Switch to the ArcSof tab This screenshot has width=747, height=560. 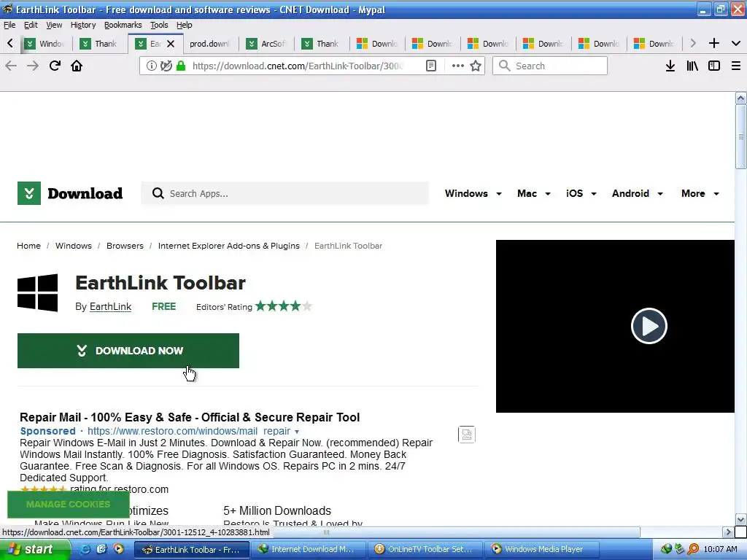pos(266,44)
